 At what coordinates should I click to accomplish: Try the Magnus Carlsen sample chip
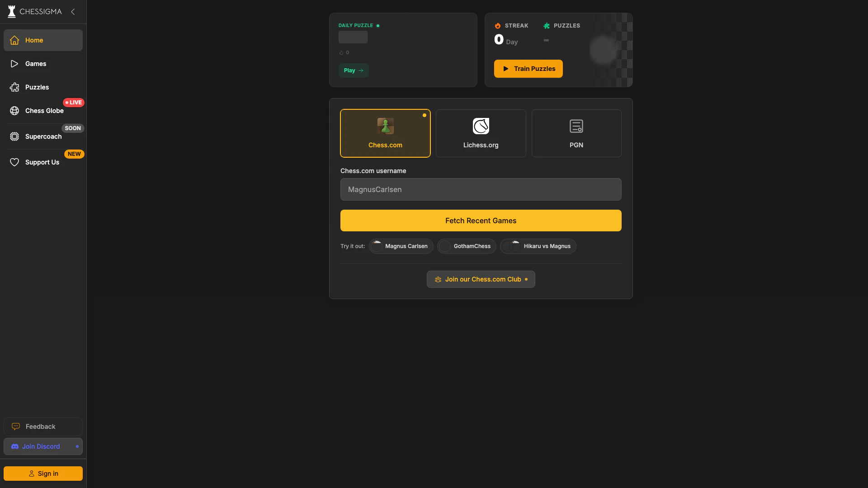point(401,246)
